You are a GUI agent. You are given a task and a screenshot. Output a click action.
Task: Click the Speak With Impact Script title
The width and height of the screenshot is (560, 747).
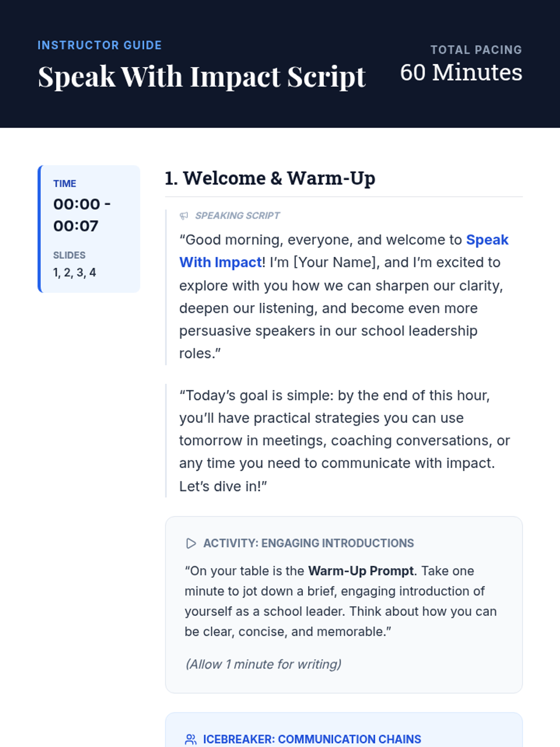coord(202,77)
